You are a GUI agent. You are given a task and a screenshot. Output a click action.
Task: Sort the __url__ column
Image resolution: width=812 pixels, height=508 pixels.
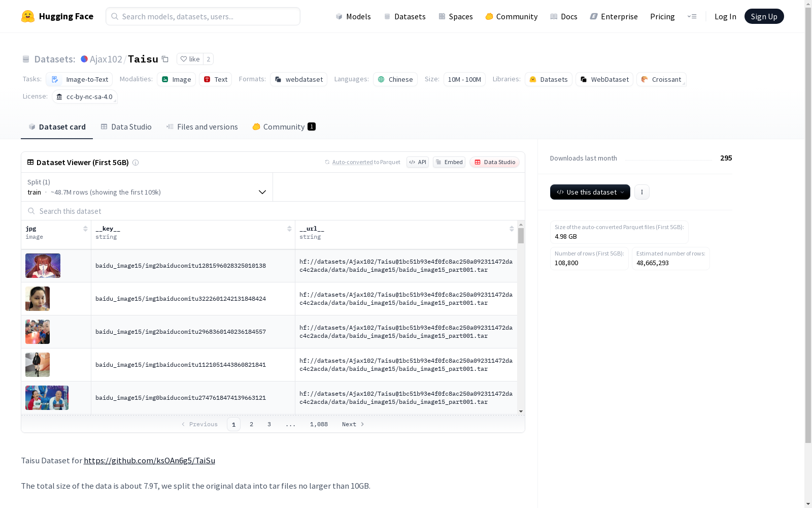point(512,229)
